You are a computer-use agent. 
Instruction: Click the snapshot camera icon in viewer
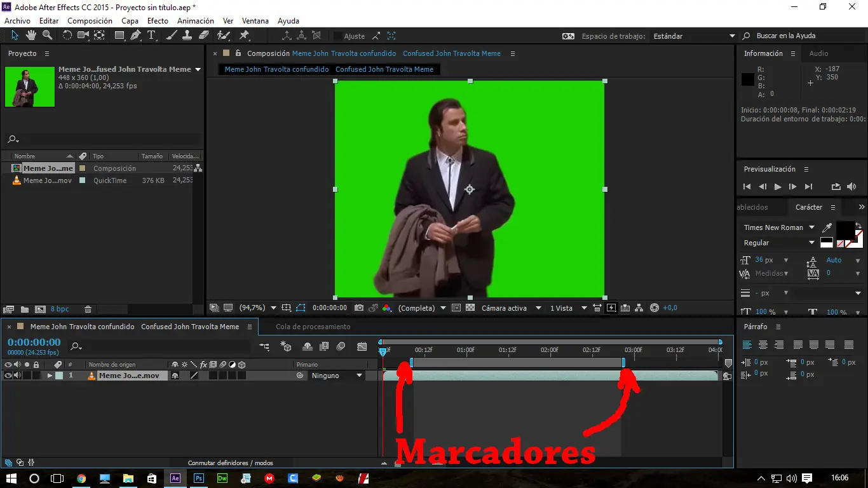359,308
